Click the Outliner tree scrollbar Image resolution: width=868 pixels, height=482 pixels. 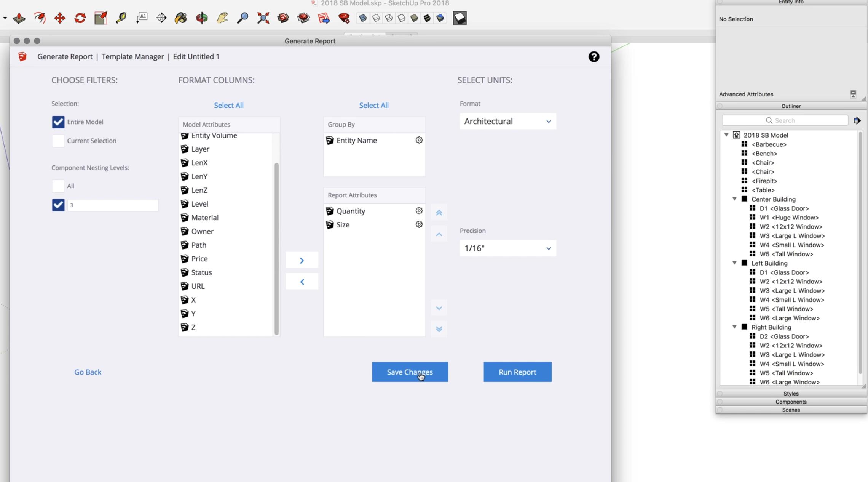[860, 253]
